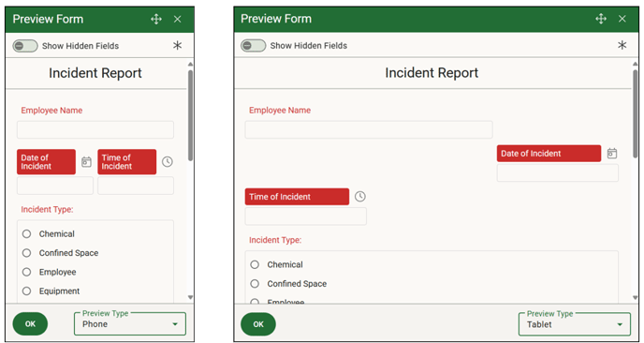Open Preview Type dropdown showing Phone

pyautogui.click(x=130, y=324)
